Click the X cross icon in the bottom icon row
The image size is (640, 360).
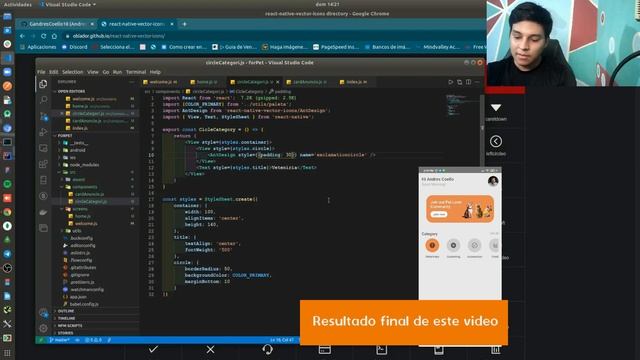(x=210, y=349)
